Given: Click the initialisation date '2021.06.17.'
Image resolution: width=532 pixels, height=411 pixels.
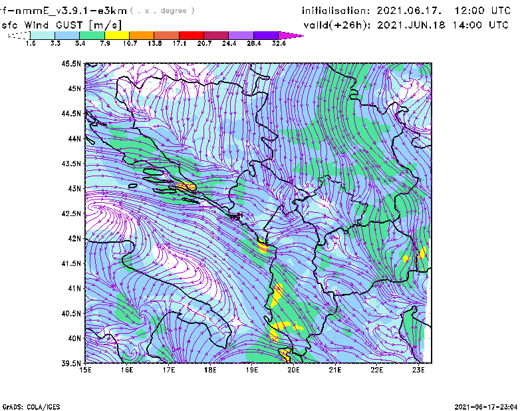Looking at the screenshot, I should pyautogui.click(x=409, y=11).
